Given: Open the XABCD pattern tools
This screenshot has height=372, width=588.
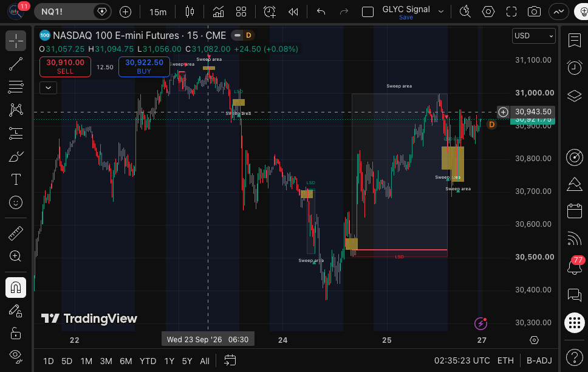Looking at the screenshot, I should 16,109.
